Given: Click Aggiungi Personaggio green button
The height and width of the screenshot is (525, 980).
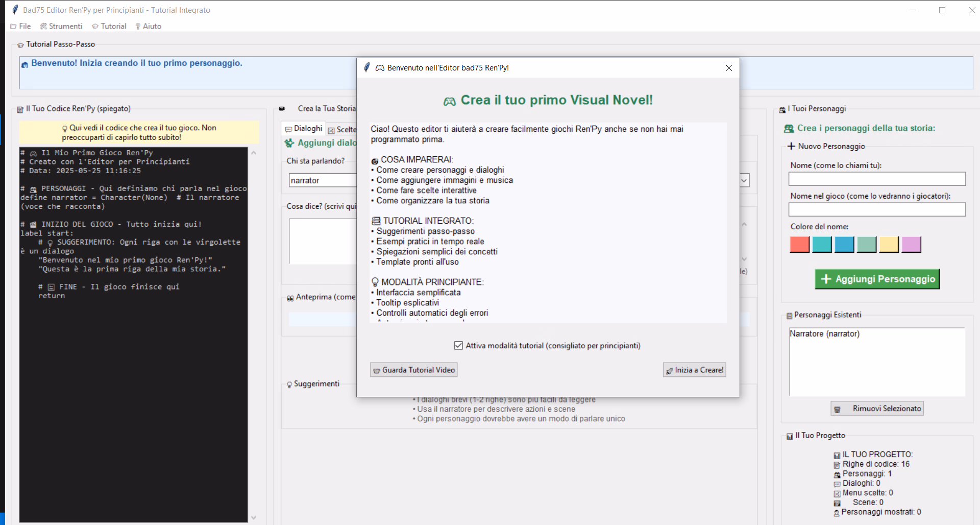Looking at the screenshot, I should [x=877, y=279].
